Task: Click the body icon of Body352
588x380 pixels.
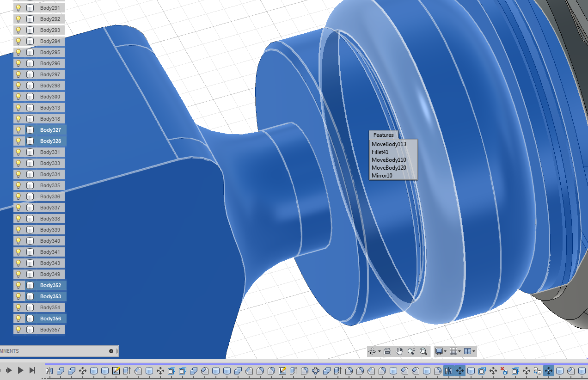Action: pyautogui.click(x=30, y=285)
